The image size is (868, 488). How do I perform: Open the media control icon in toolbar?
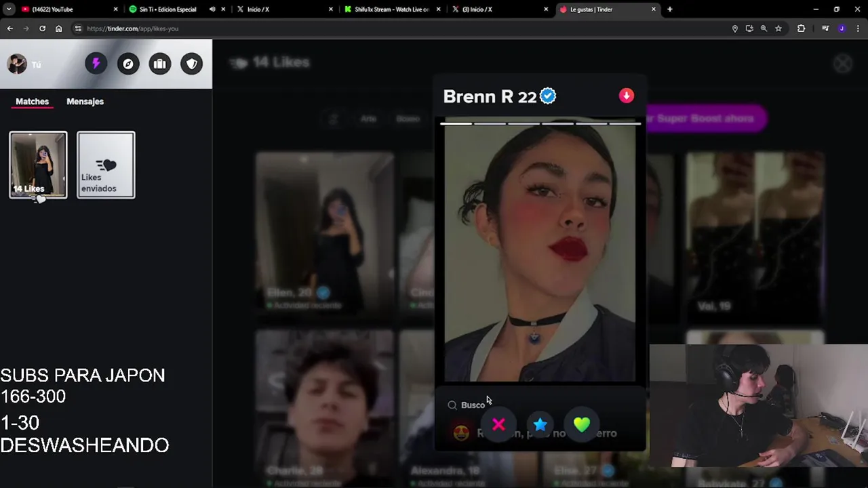point(825,28)
